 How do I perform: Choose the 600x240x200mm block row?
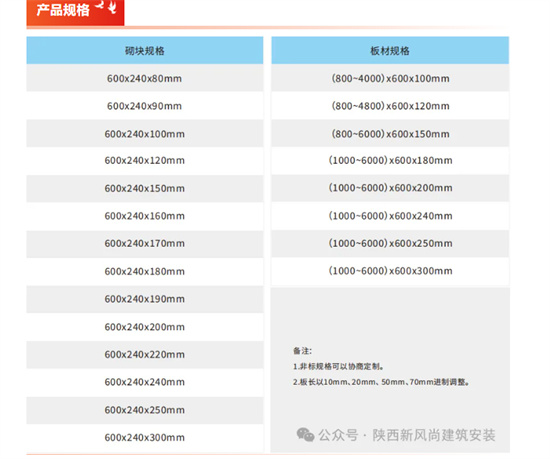point(145,327)
